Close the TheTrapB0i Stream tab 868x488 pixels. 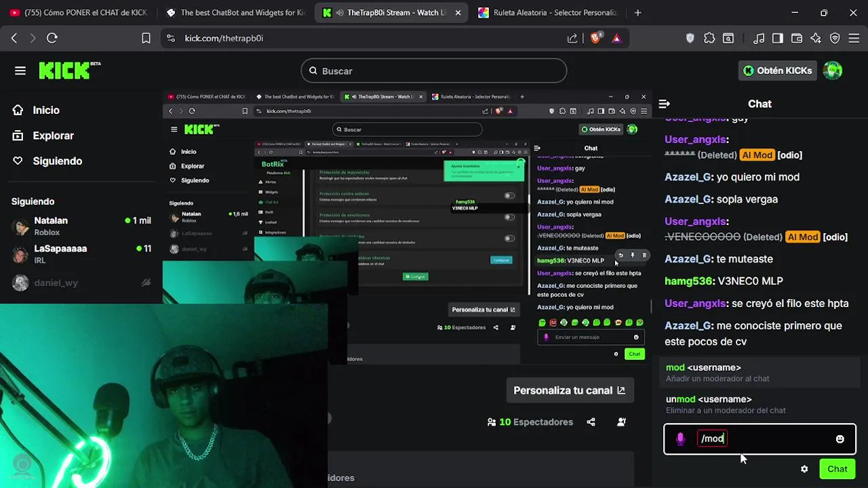tap(458, 12)
